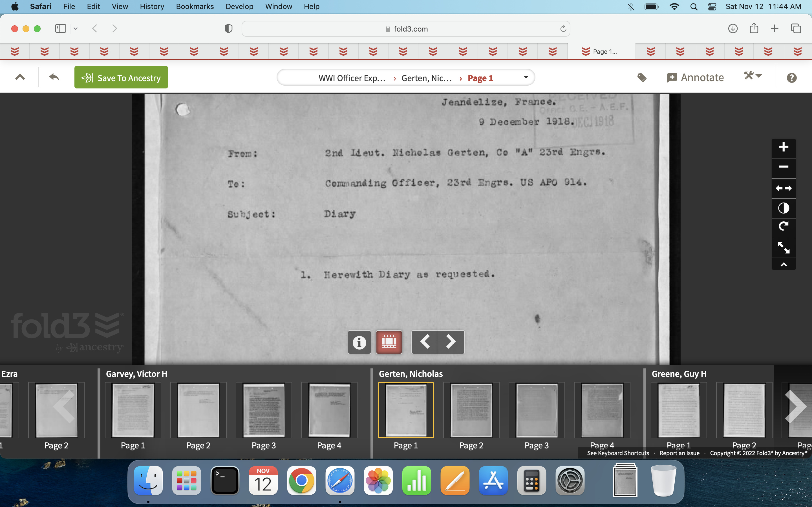Click the fit-to-width arrows icon
The height and width of the screenshot is (507, 812).
click(x=783, y=188)
